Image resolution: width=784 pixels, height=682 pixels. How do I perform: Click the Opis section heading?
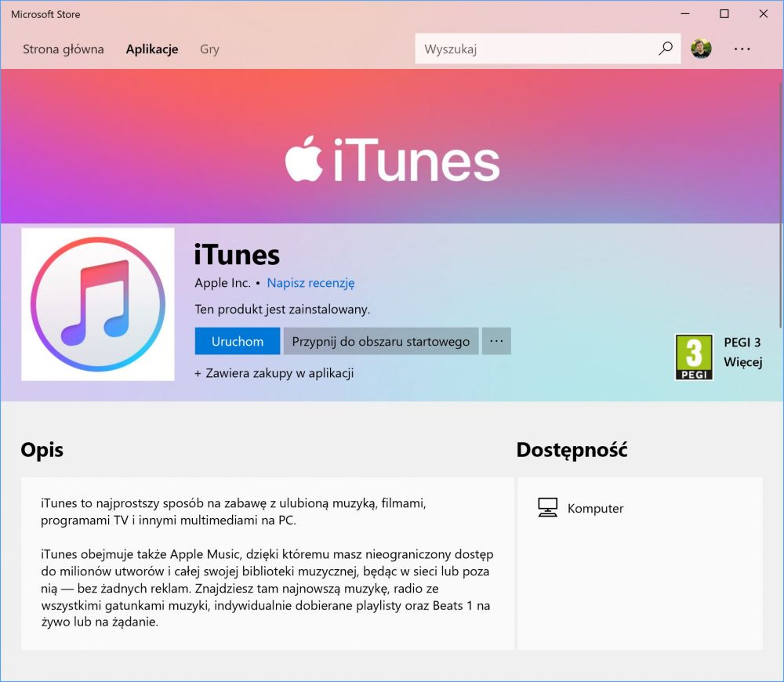(42, 449)
